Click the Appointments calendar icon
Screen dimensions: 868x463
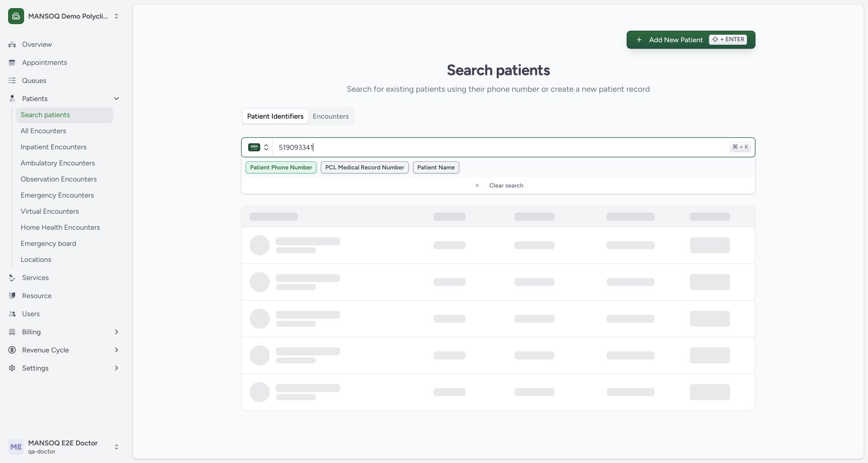tap(12, 62)
